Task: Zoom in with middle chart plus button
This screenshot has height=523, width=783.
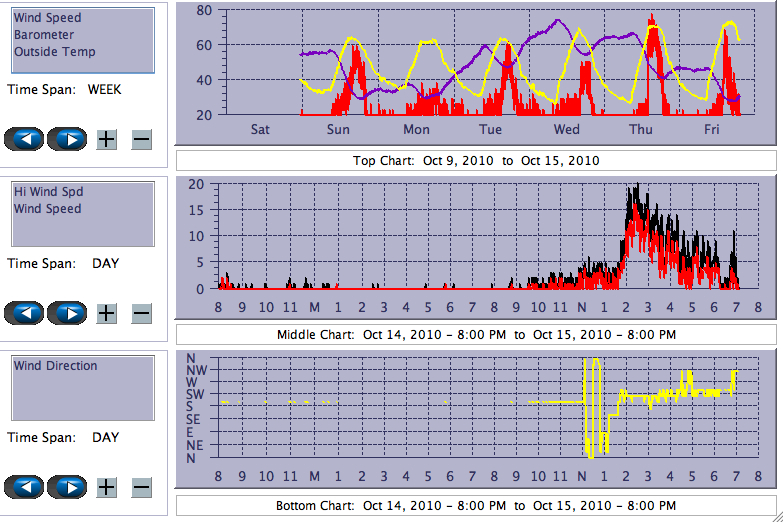Action: click(107, 313)
